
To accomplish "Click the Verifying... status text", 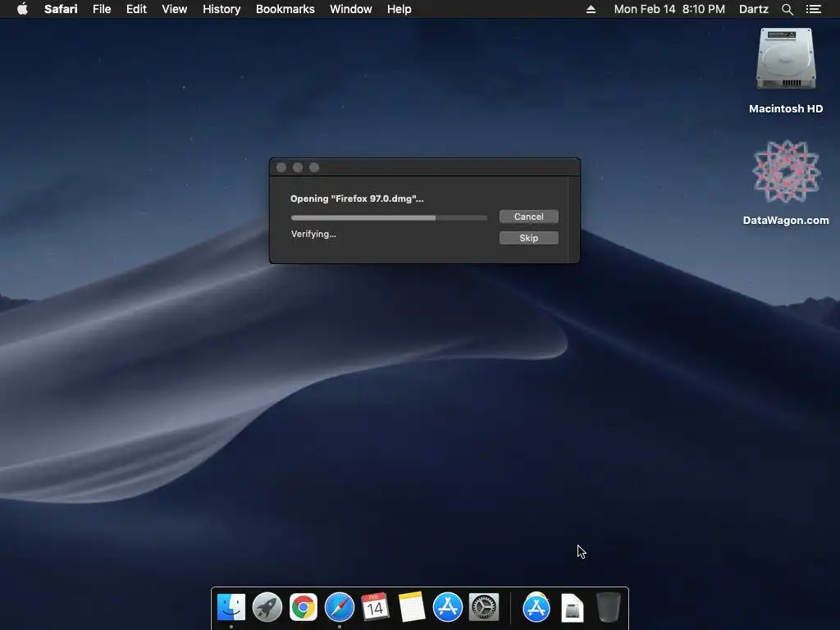I will point(313,234).
